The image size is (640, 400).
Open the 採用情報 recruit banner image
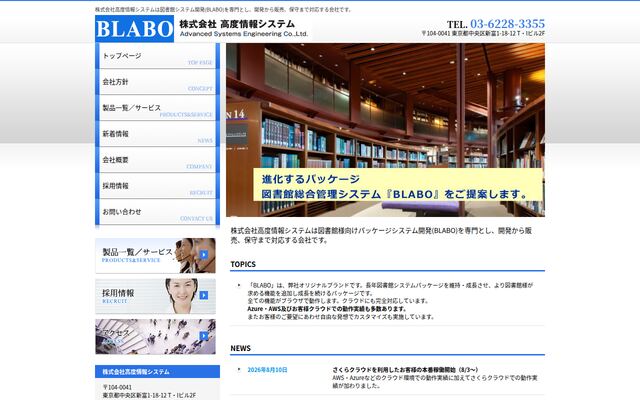[x=156, y=296]
